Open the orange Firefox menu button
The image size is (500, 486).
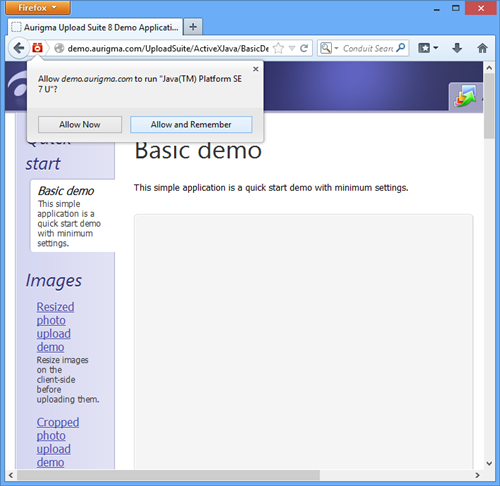[38, 8]
